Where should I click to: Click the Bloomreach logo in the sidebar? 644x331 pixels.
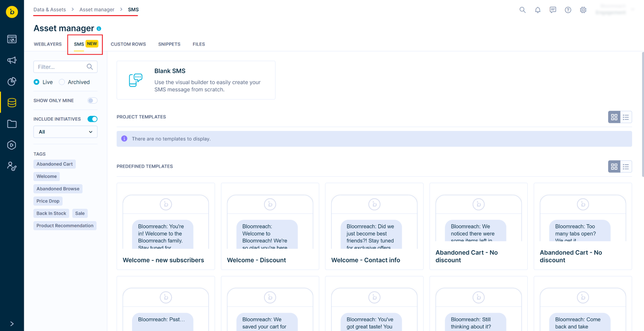pyautogui.click(x=12, y=12)
